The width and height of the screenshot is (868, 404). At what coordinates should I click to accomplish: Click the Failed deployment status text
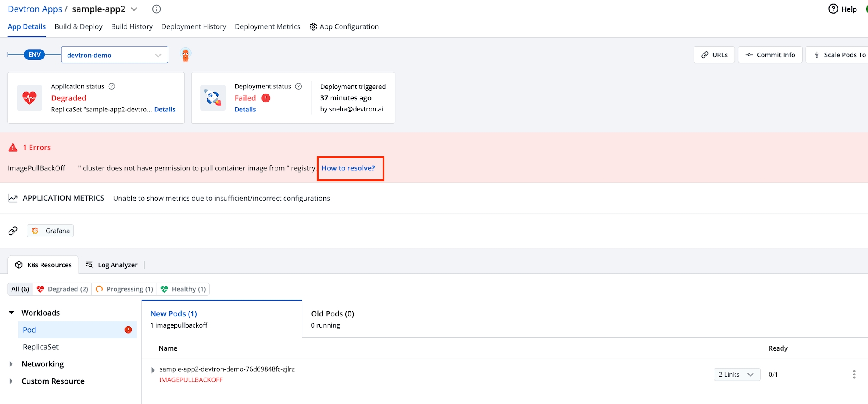pyautogui.click(x=245, y=98)
